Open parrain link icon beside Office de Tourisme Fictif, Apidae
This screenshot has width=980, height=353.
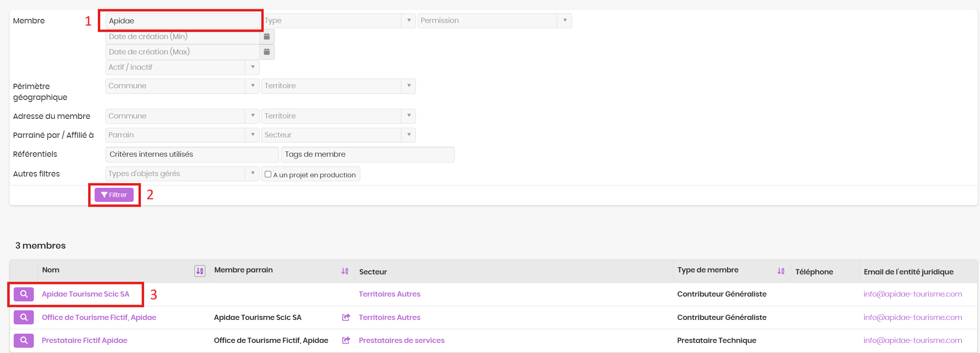[346, 341]
